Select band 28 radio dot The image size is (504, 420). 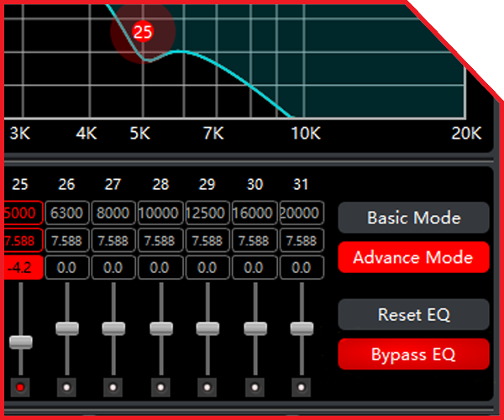point(160,387)
